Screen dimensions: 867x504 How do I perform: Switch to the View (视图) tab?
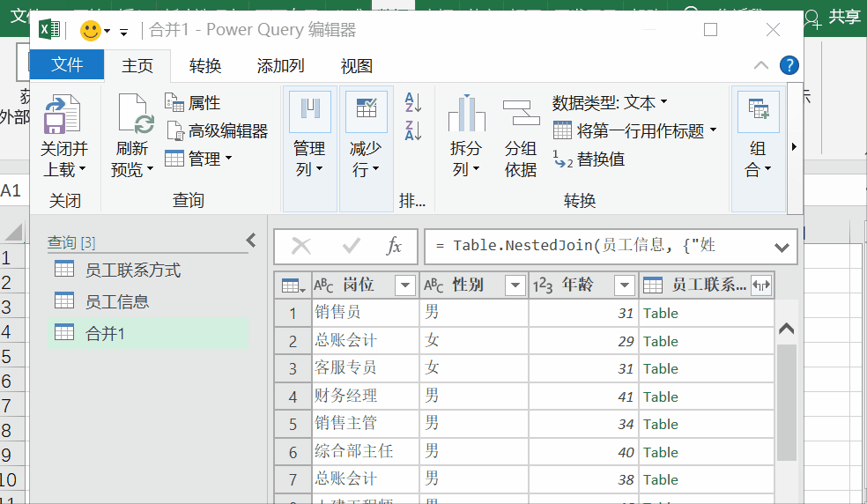click(357, 66)
